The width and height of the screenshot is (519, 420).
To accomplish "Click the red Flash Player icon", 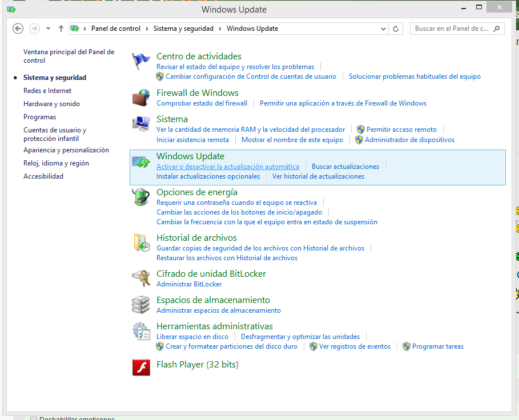I will coord(142,367).
